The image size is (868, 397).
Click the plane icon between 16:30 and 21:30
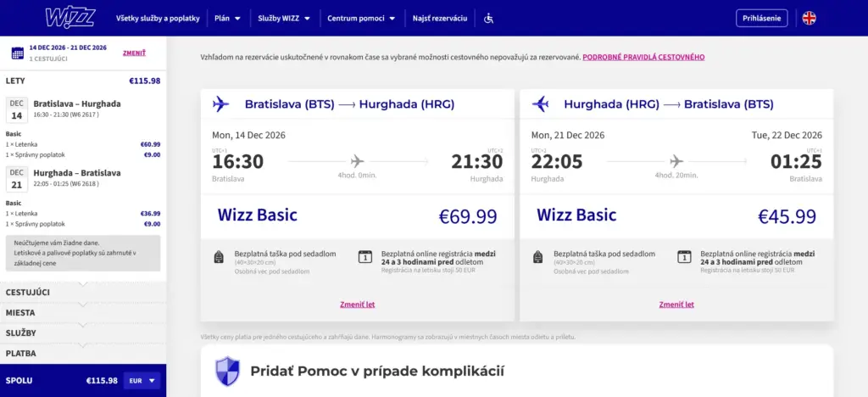click(358, 161)
